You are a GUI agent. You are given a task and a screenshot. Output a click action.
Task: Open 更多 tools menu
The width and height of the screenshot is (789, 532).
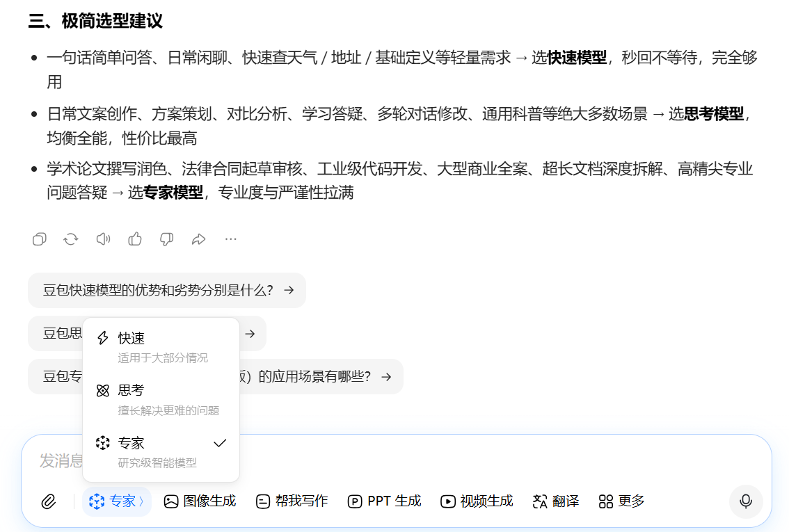[621, 501]
